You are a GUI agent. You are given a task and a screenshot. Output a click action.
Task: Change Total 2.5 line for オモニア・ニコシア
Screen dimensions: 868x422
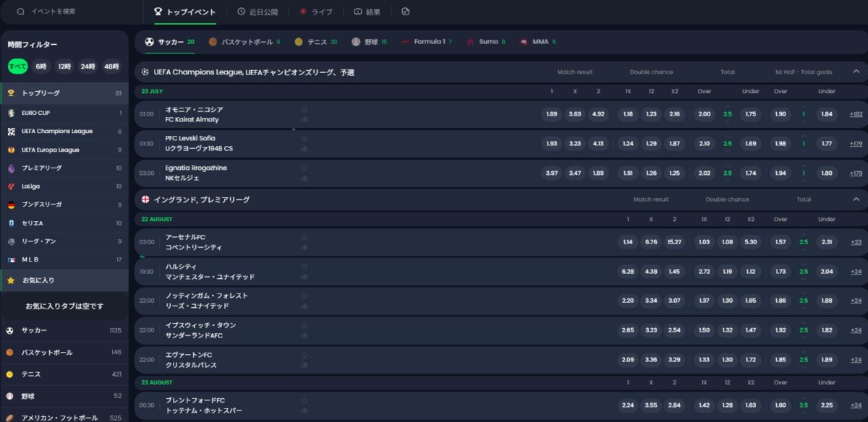727,114
